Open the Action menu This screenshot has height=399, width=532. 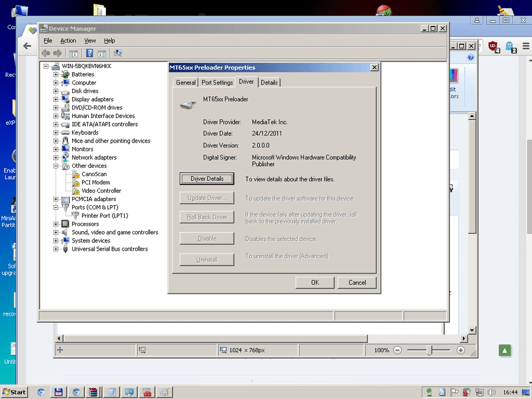pos(68,41)
